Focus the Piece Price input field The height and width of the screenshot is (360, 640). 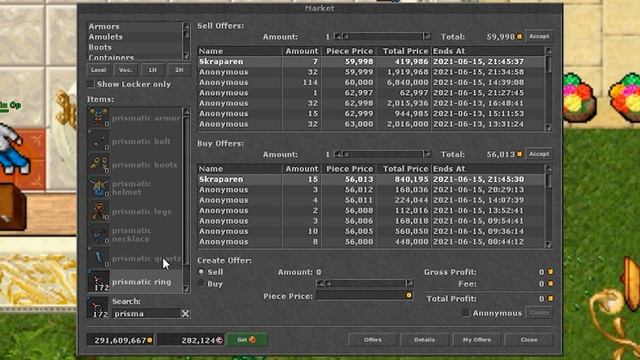[364, 296]
